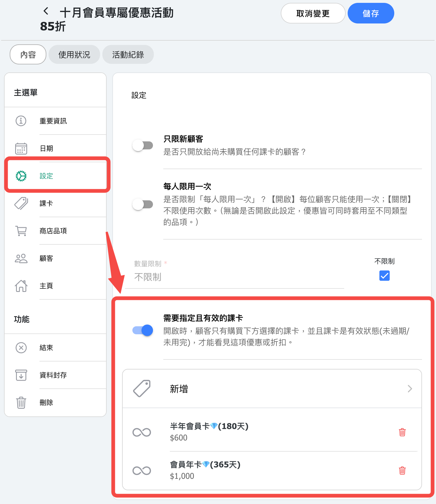The width and height of the screenshot is (436, 504).
Task: Remove 會員年卡 using red trash icon
Action: (402, 471)
